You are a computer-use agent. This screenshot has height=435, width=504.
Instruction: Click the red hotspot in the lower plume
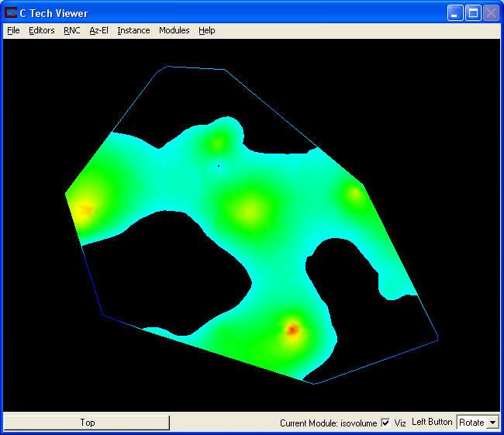click(292, 330)
